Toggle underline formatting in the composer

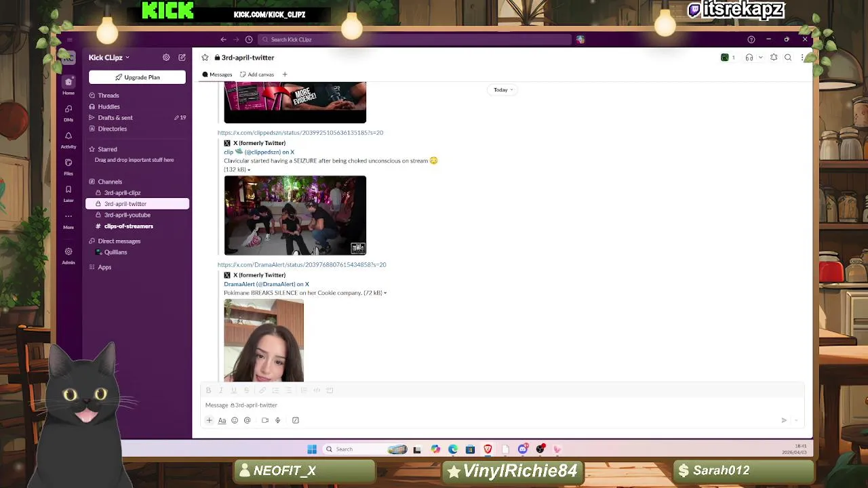[234, 390]
